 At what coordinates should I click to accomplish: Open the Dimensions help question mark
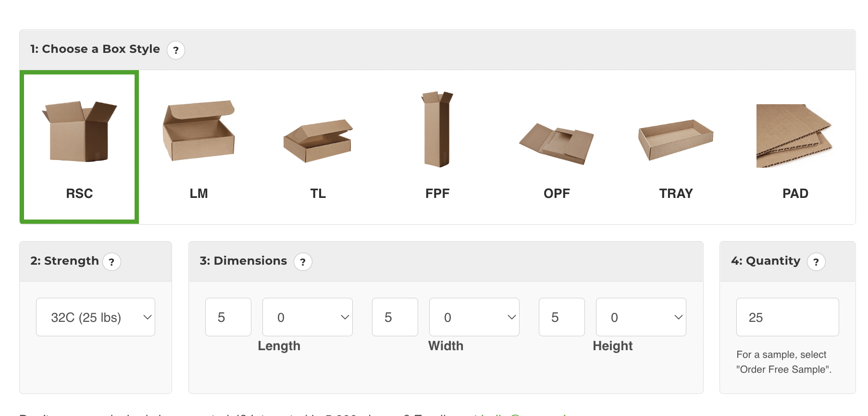coord(303,262)
